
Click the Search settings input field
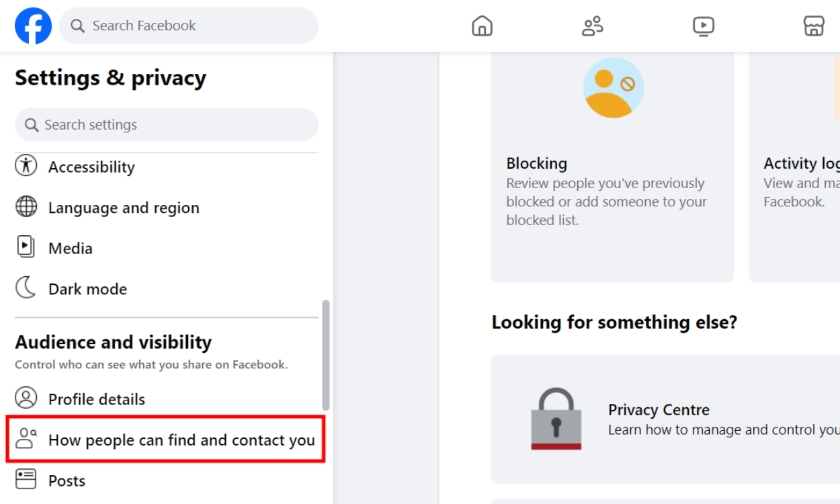click(166, 125)
